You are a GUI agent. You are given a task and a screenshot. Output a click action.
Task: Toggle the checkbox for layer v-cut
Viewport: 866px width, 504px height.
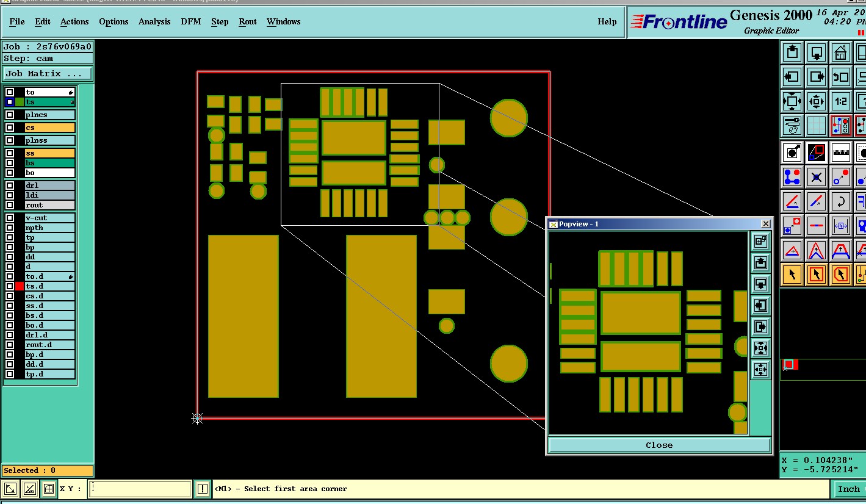tap(10, 218)
